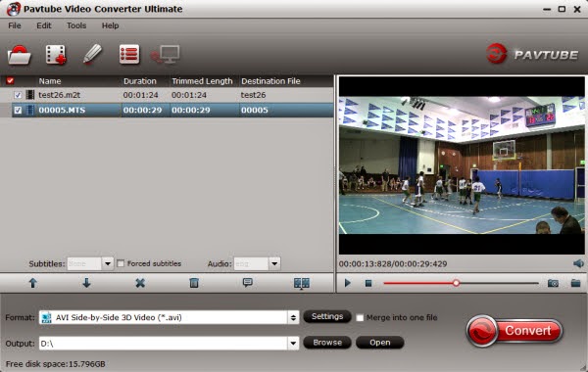Expand the Format dropdown list

(293, 318)
